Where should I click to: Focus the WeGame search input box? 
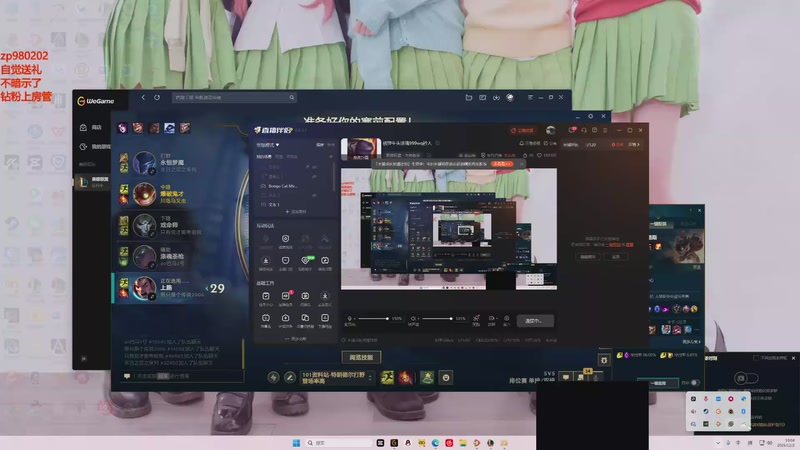[234, 97]
